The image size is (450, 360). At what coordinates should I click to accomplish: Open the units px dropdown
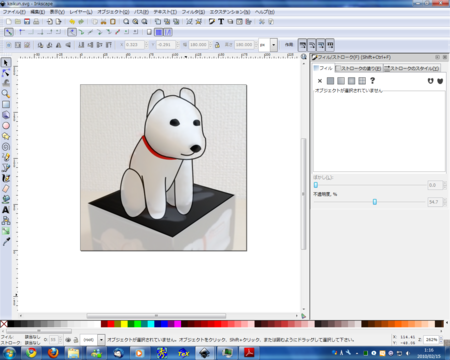(x=274, y=45)
